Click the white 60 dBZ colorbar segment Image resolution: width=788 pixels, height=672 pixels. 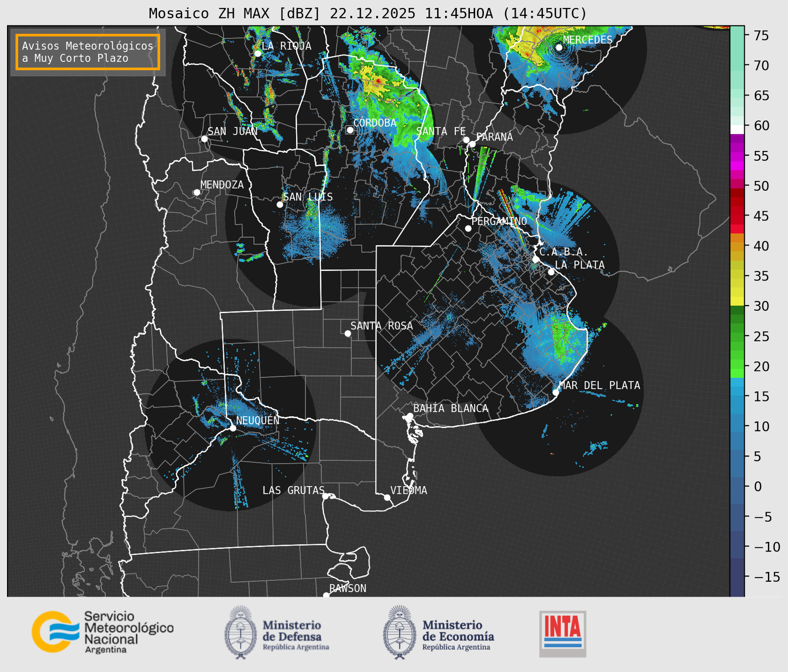point(737,129)
